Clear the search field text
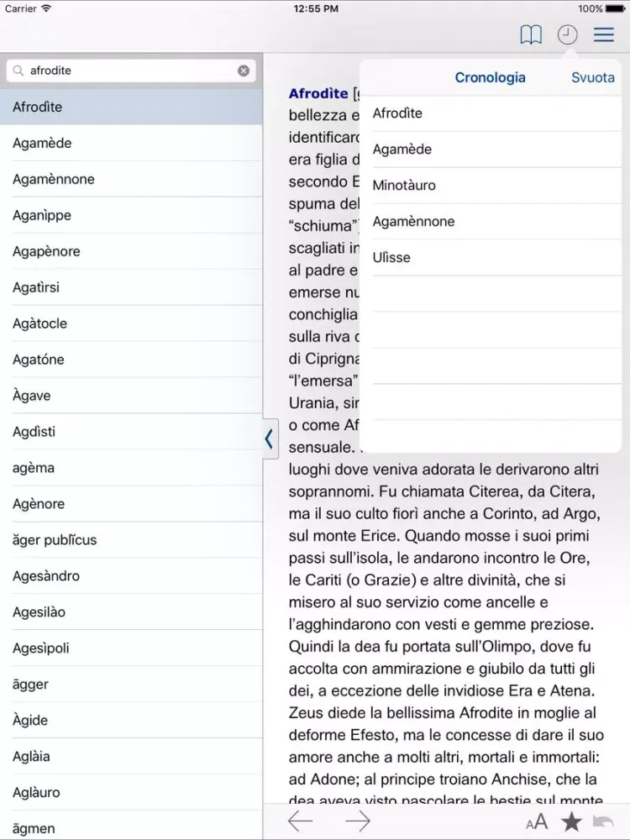Image resolution: width=630 pixels, height=840 pixels. (x=244, y=71)
